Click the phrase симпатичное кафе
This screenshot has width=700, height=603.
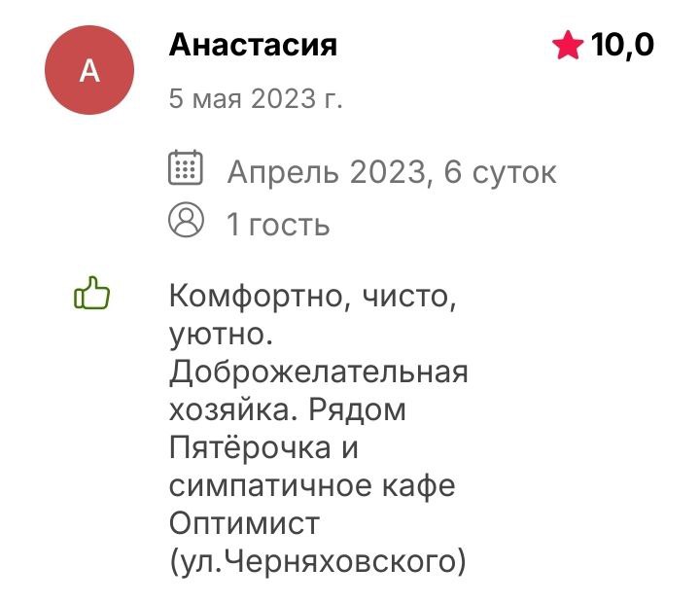(311, 484)
